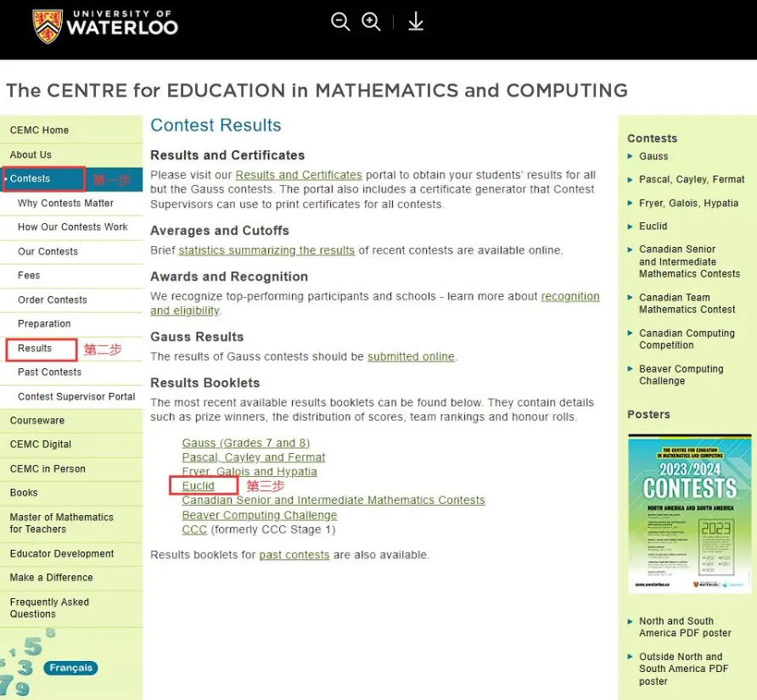Open Outside North and South America PDF poster
Viewport: 757px width, 700px height.
click(683, 669)
